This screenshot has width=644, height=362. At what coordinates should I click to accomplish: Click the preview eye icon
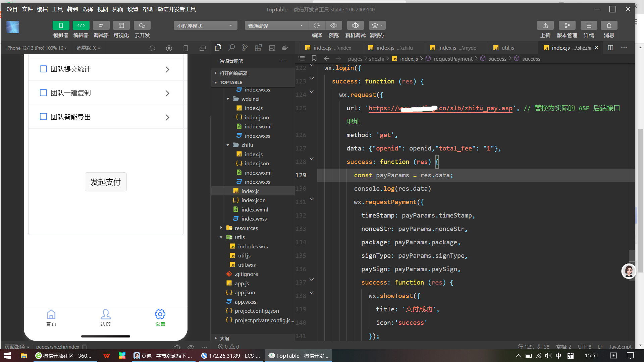[x=333, y=25]
